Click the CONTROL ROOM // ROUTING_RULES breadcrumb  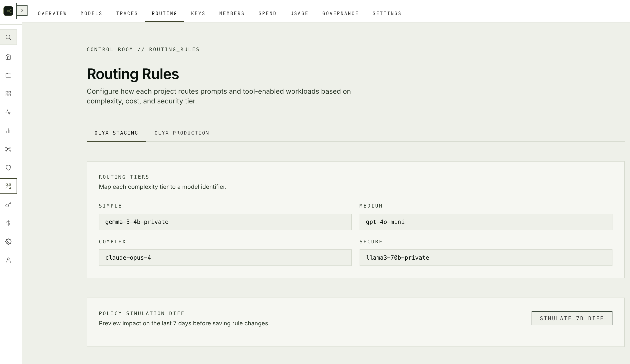143,49
